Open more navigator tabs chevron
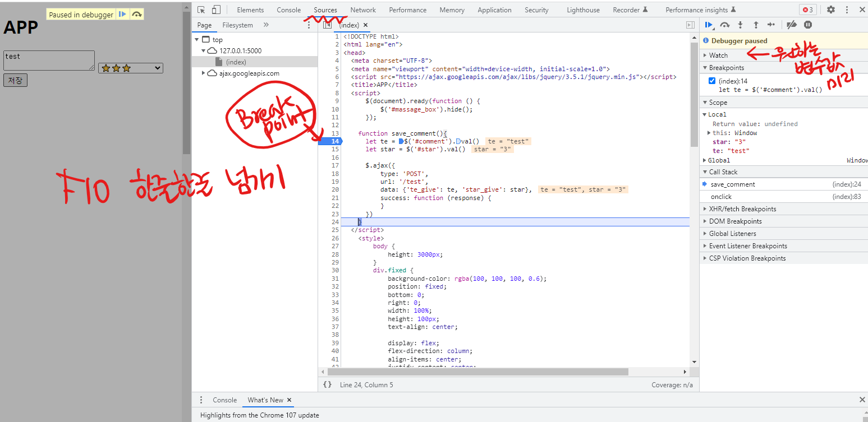The height and width of the screenshot is (422, 868). (266, 25)
